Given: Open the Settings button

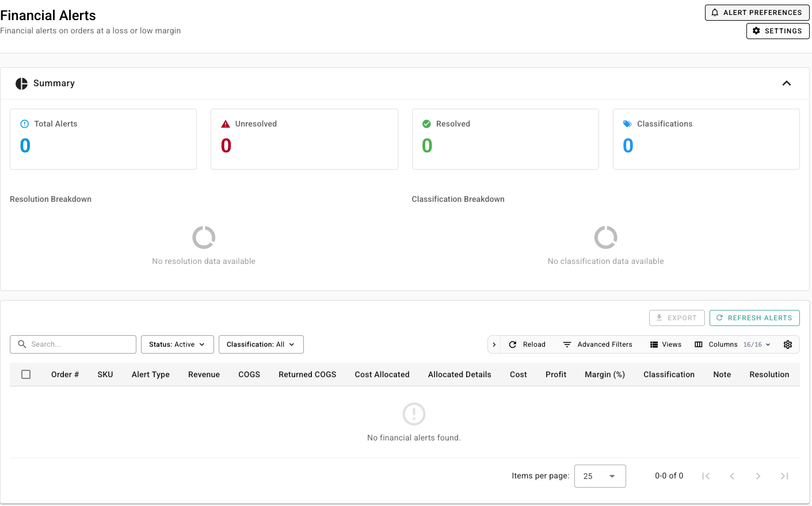Looking at the screenshot, I should click(777, 31).
